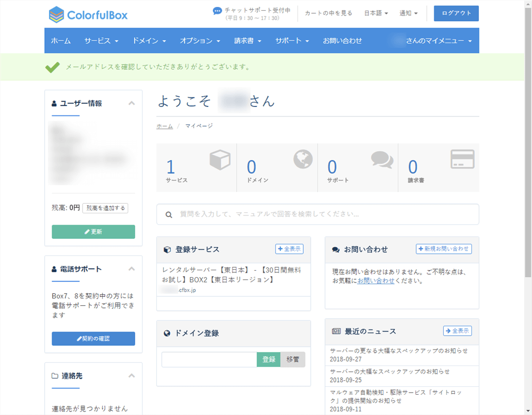This screenshot has width=532, height=415.
Task: Click the domain globe icon tile
Action: pyautogui.click(x=303, y=159)
